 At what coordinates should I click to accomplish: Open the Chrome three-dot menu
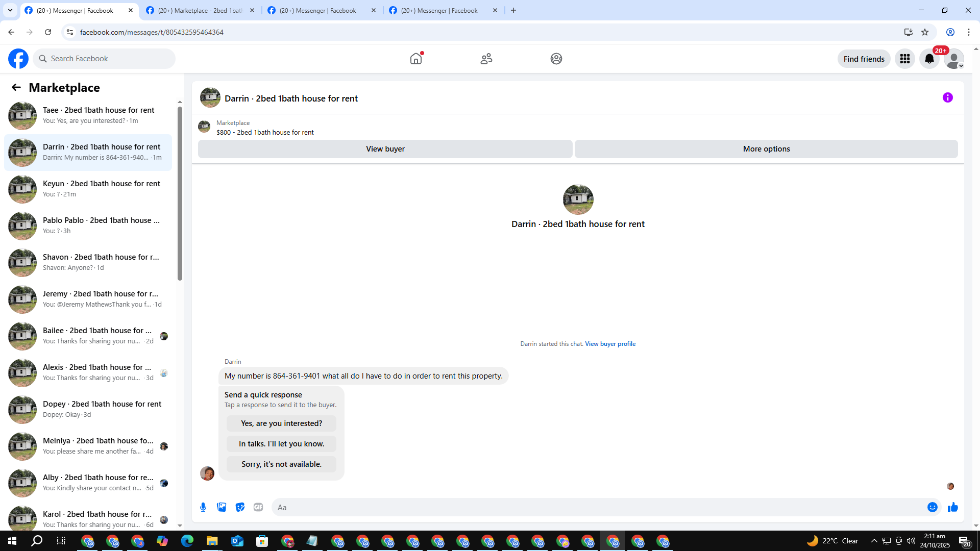(x=969, y=32)
